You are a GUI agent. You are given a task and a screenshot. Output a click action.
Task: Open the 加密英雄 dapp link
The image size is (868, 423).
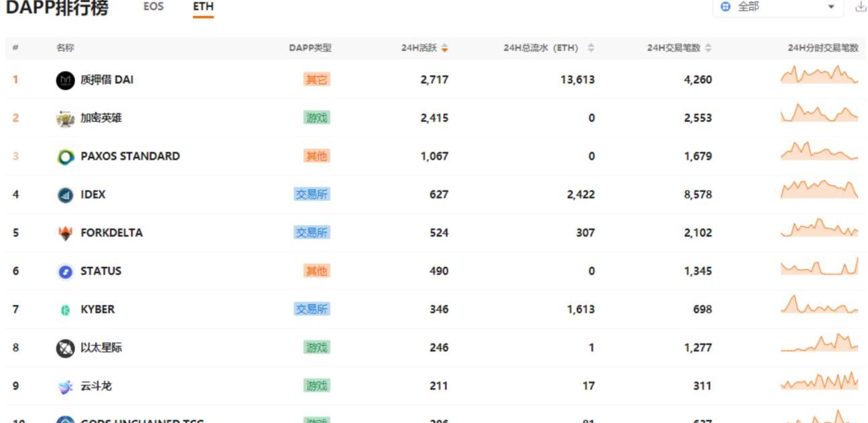click(101, 117)
